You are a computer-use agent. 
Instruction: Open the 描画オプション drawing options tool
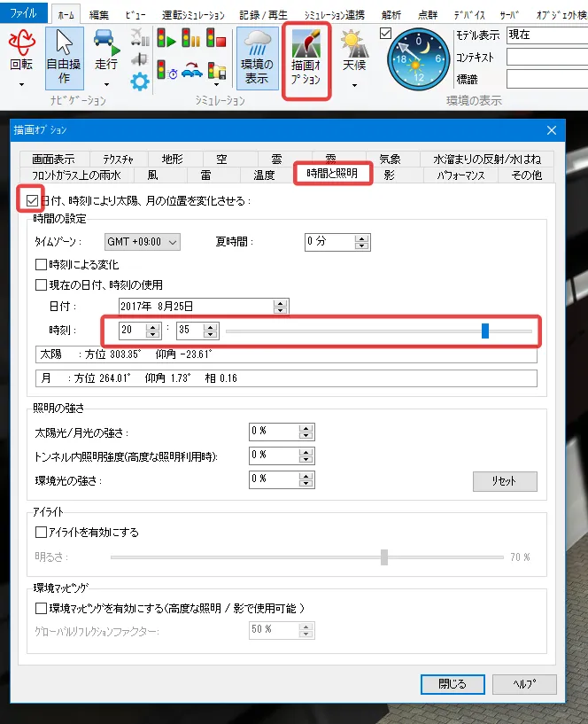(306, 59)
